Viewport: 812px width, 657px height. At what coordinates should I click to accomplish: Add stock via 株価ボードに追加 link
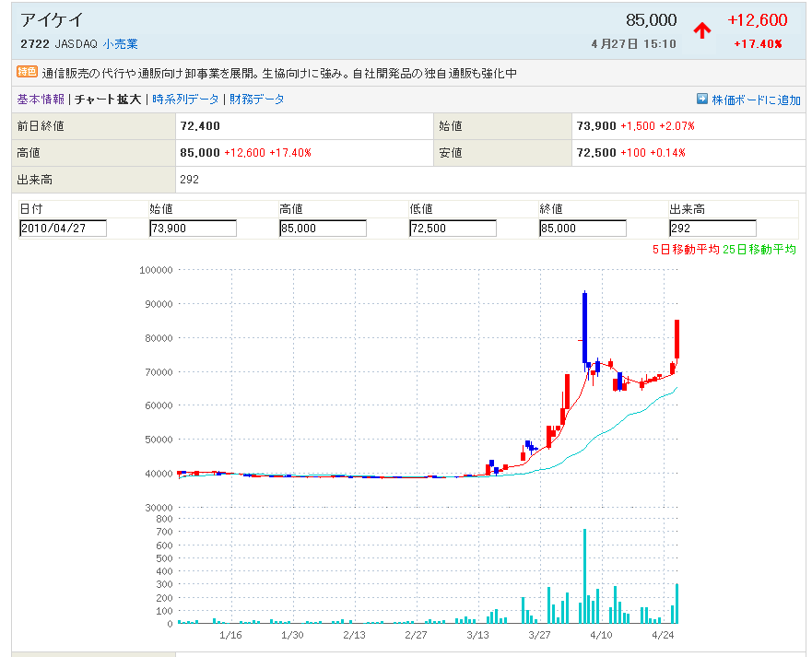click(756, 100)
